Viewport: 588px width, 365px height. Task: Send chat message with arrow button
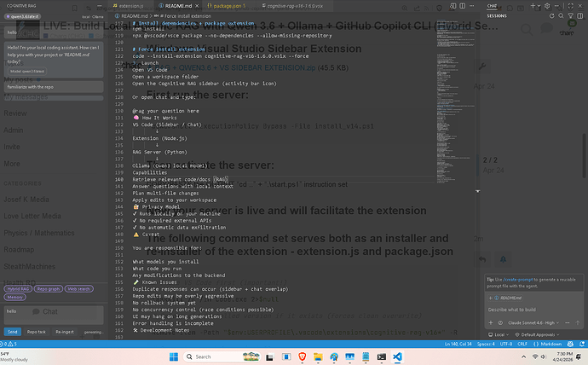click(x=578, y=323)
